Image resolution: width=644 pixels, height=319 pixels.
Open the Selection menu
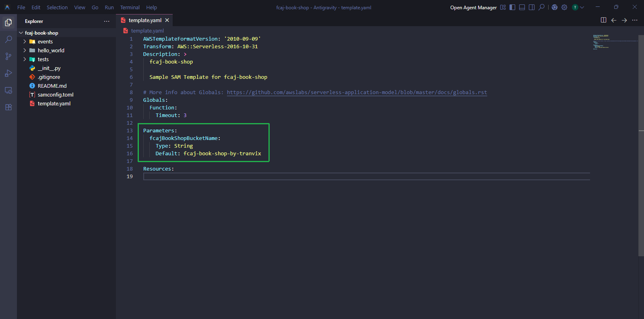(x=57, y=7)
